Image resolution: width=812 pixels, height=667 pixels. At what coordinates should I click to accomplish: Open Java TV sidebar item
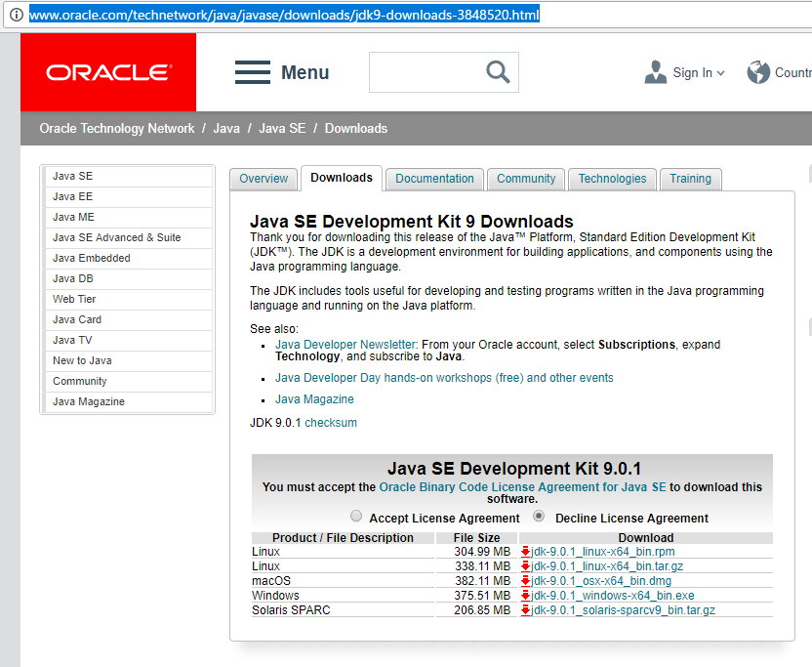coord(129,341)
